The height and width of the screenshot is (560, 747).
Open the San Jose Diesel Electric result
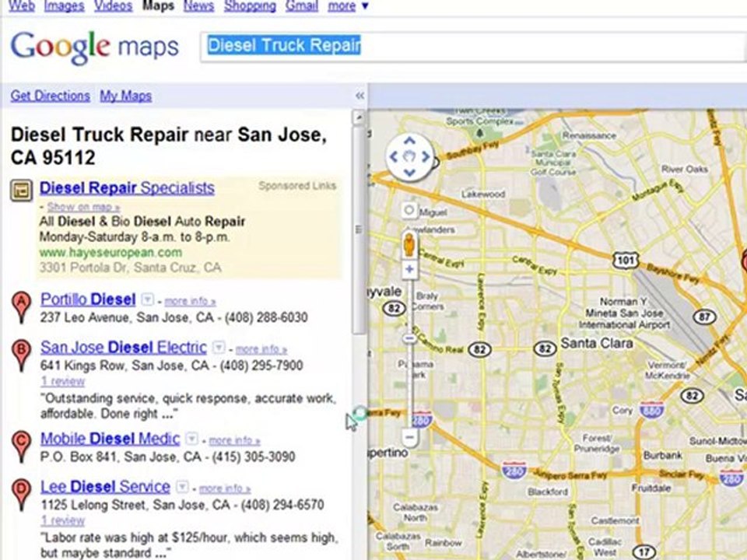tap(124, 347)
